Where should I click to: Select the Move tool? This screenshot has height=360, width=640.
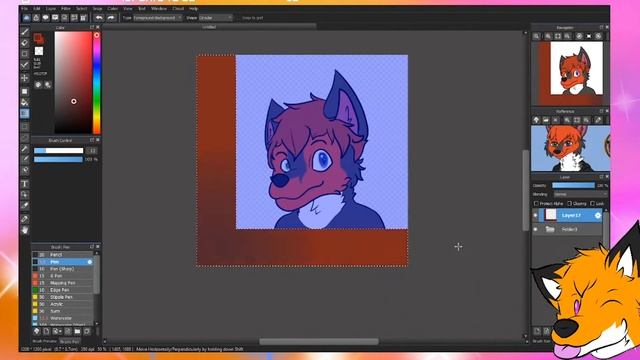[x=25, y=78]
